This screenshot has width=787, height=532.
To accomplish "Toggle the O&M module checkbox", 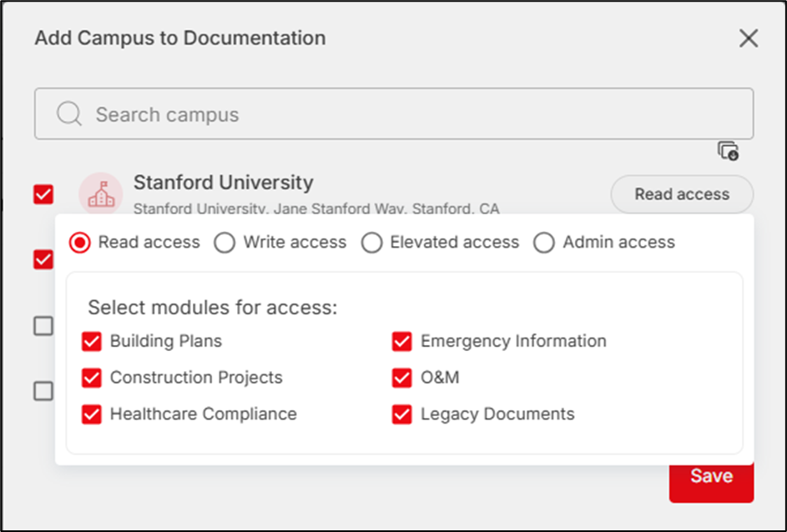I will 402,378.
